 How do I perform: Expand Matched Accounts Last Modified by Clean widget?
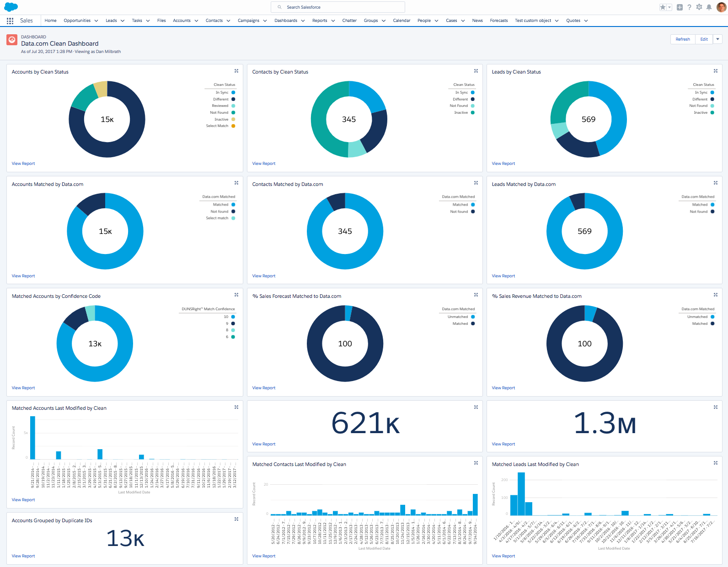click(236, 407)
